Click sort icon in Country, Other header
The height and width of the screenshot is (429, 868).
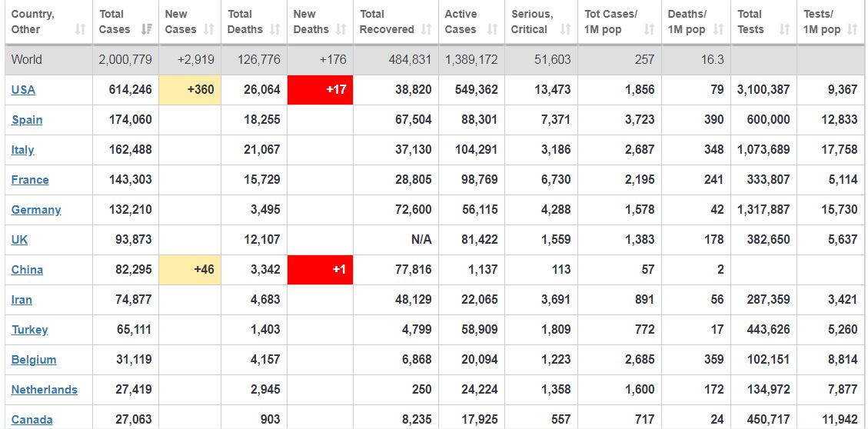pos(81,30)
